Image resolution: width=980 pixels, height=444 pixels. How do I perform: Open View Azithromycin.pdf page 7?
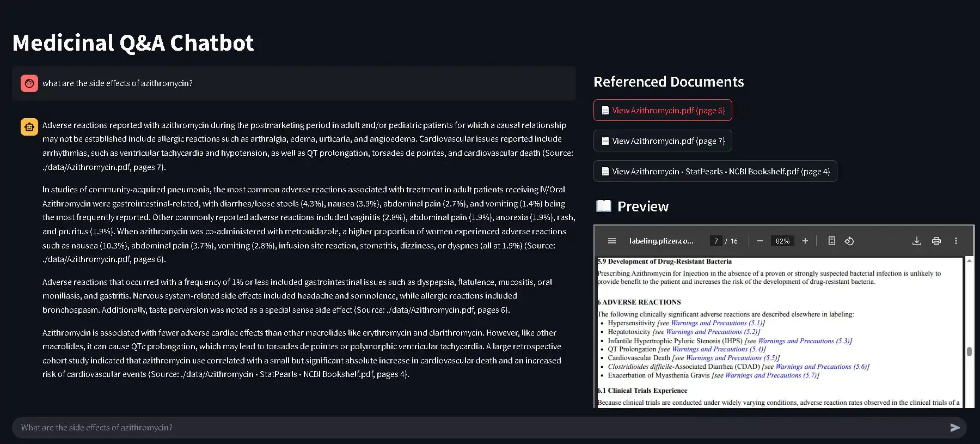[x=663, y=141]
